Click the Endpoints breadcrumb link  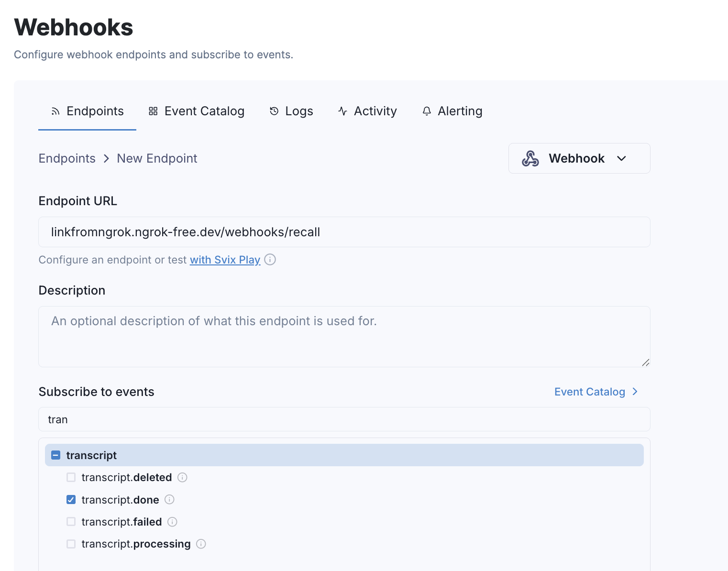(x=67, y=158)
